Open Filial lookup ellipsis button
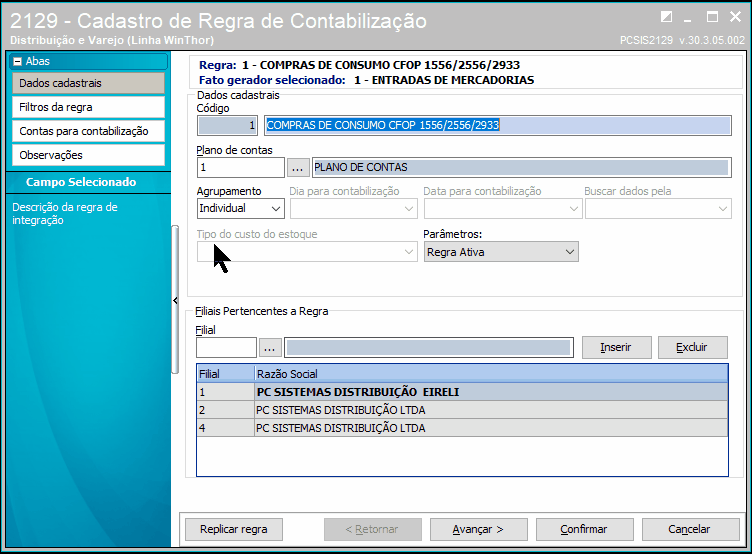 (x=270, y=348)
